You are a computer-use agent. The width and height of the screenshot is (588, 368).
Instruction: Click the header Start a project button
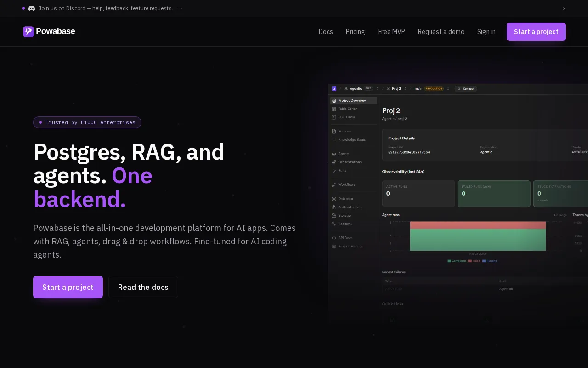tap(536, 32)
